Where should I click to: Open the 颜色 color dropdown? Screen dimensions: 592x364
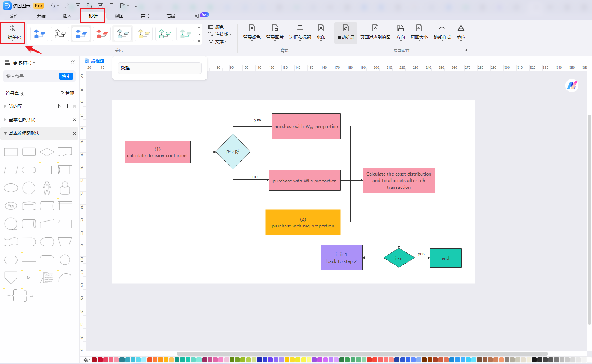(218, 27)
